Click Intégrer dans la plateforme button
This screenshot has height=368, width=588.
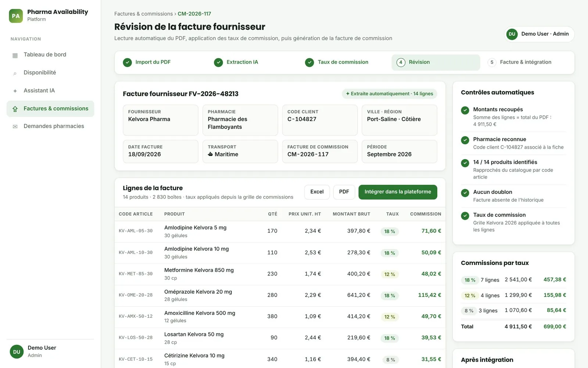[x=398, y=192]
